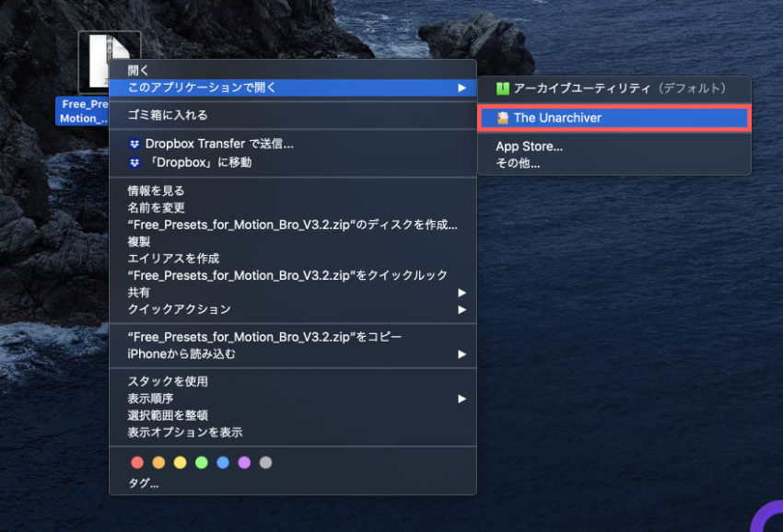
Task: Select 名前を変更 menu entry
Action: click(293, 208)
